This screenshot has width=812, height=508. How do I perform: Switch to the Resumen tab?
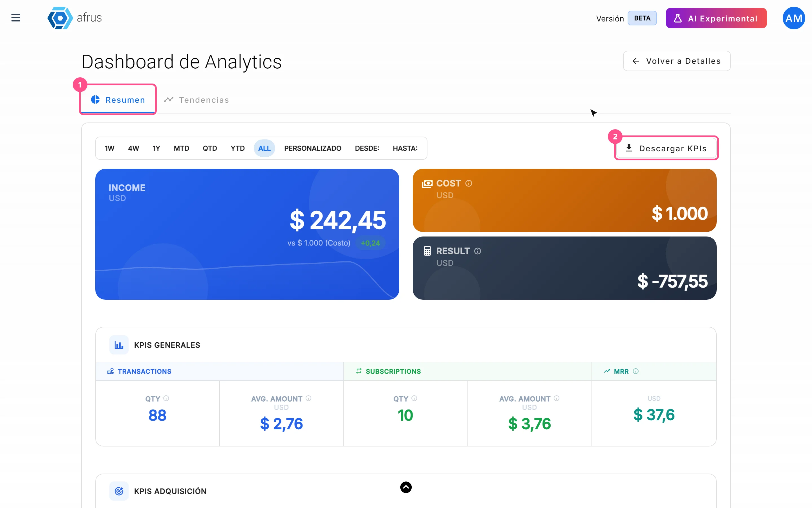tap(118, 100)
